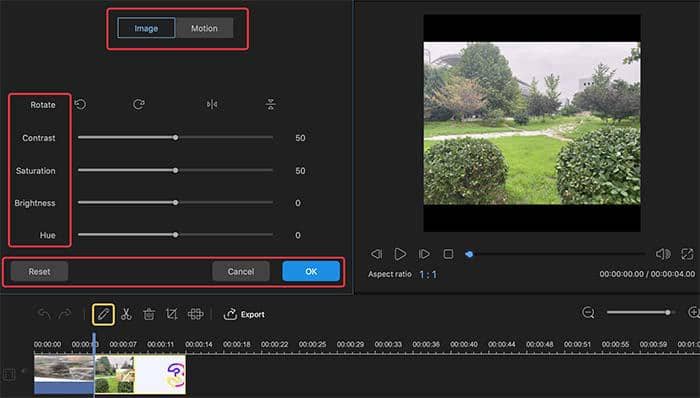
Task: Click the Reset button
Action: tap(39, 271)
